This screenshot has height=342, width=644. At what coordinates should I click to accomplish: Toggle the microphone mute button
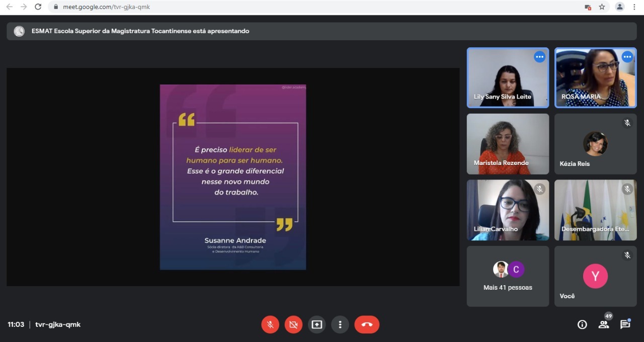[270, 324]
